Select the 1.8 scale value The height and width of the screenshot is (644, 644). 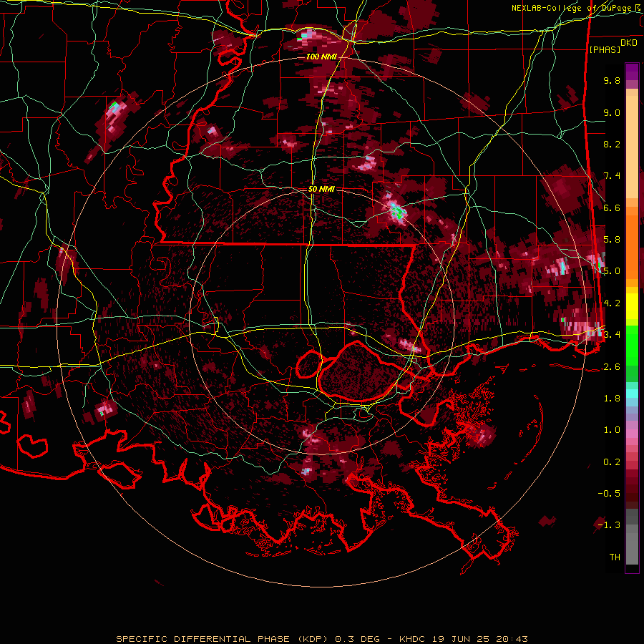(612, 399)
